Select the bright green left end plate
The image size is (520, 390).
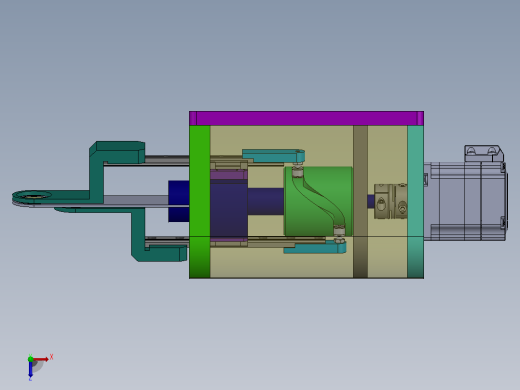pos(200,202)
